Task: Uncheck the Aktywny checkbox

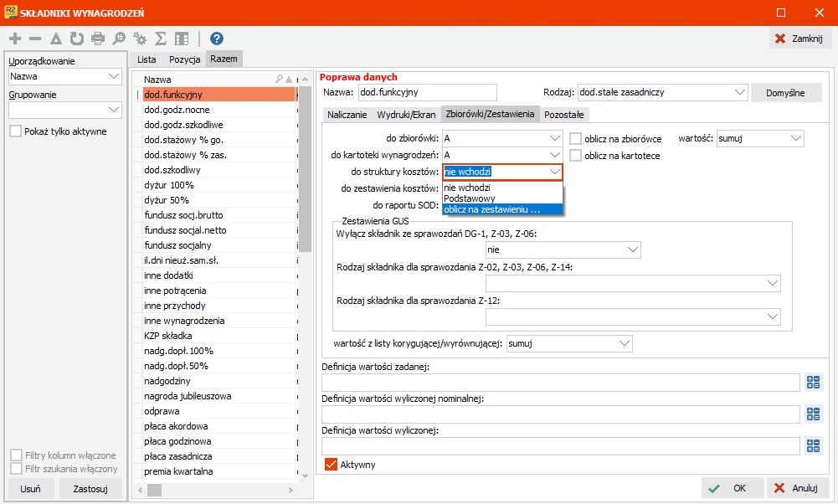Action: [x=331, y=464]
